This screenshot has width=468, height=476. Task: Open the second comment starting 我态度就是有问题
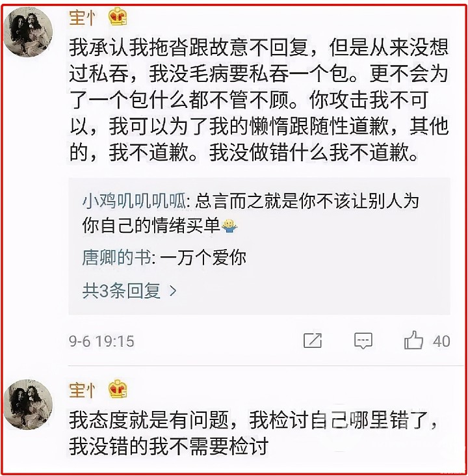253,433
